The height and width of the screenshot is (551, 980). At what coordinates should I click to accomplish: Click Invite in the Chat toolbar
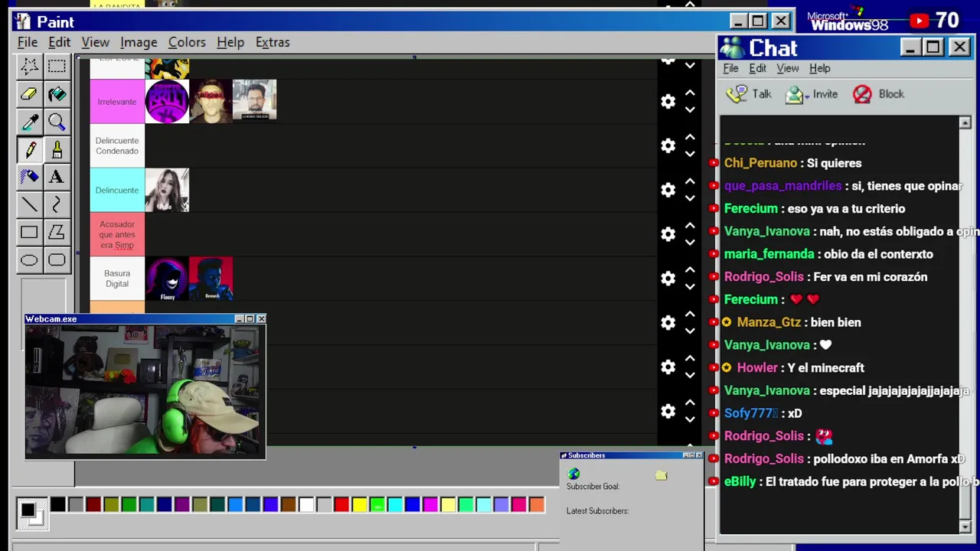(x=812, y=94)
